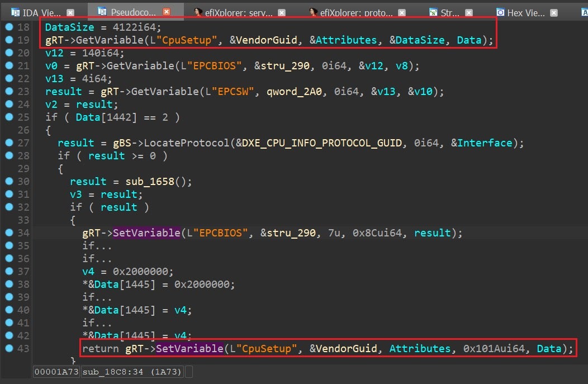The height and width of the screenshot is (384, 588).
Task: Click the Pseudocode tab icon
Action: (102, 12)
